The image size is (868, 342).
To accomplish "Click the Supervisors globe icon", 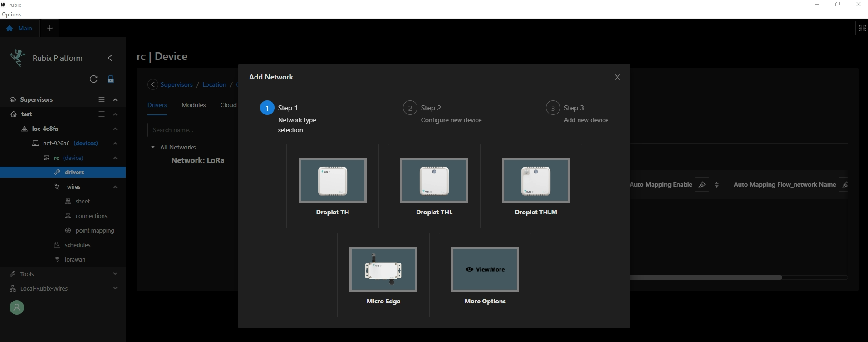I will (x=13, y=99).
